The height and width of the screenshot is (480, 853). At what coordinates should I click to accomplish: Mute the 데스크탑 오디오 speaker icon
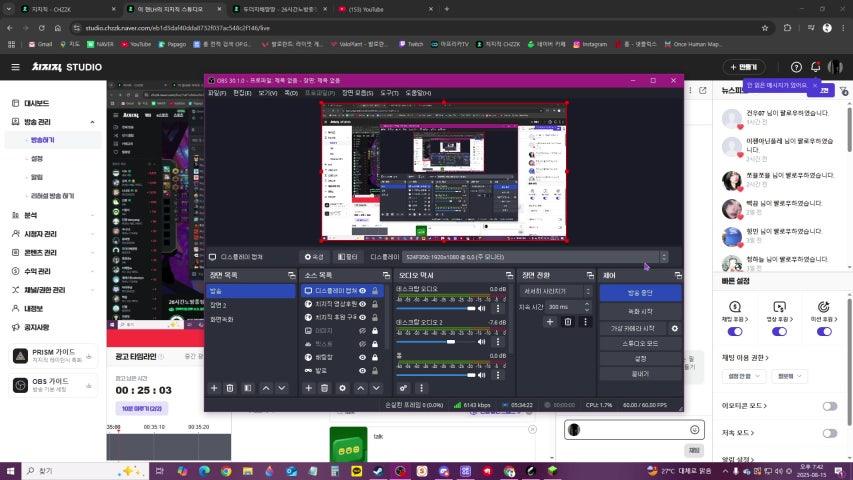point(481,309)
